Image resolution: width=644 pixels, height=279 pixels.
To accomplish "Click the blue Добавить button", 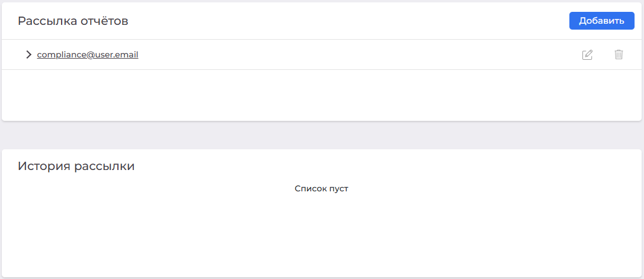I will pos(602,21).
